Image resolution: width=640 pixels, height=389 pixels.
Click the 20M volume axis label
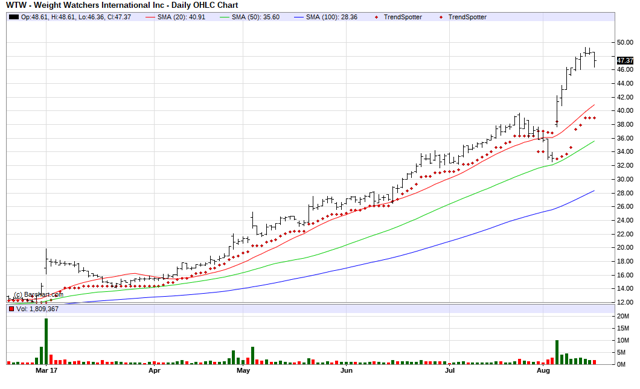coord(623,316)
